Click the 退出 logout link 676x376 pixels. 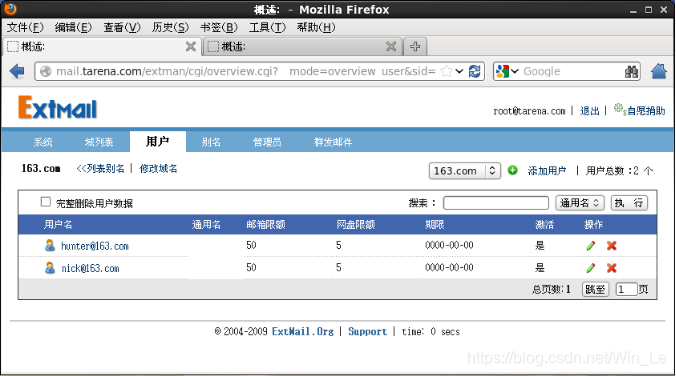click(x=589, y=111)
